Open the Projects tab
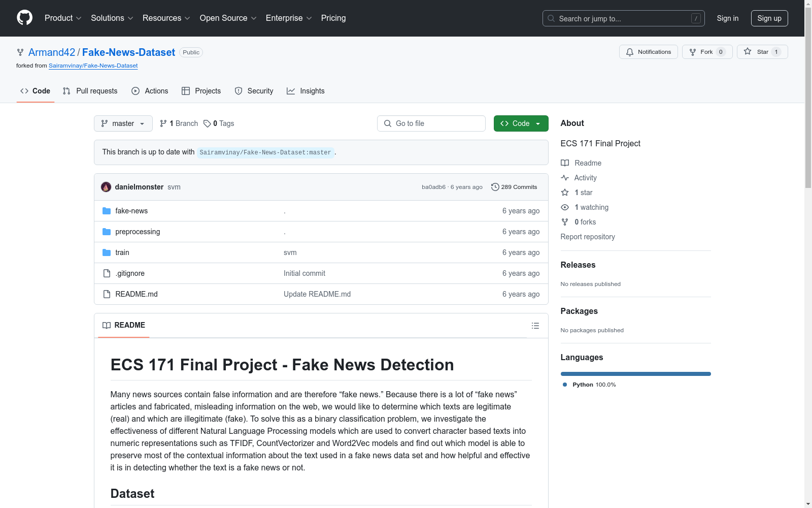Image resolution: width=812 pixels, height=508 pixels. pyautogui.click(x=201, y=91)
